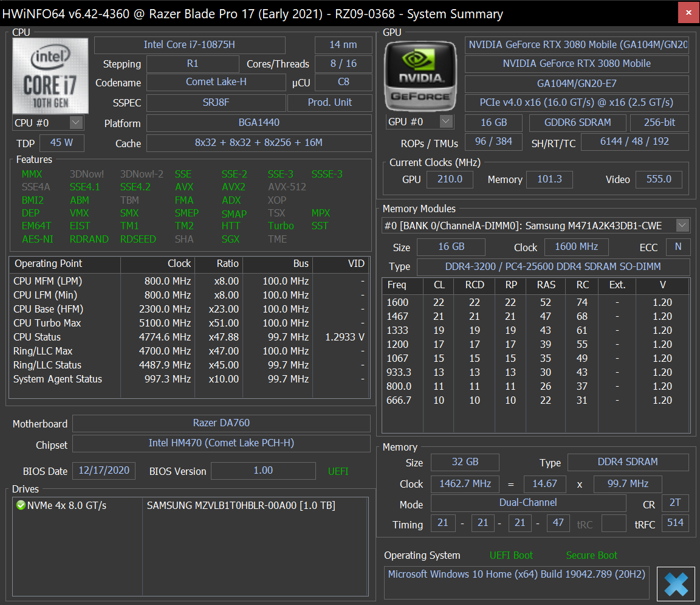The width and height of the screenshot is (700, 605).
Task: Expand the Samsung memory module BANK 0 dropdown
Action: click(682, 226)
